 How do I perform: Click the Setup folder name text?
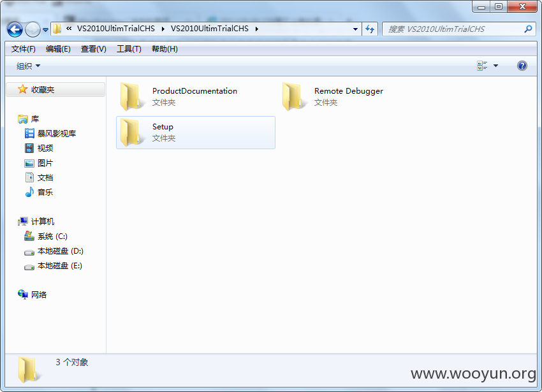click(163, 127)
